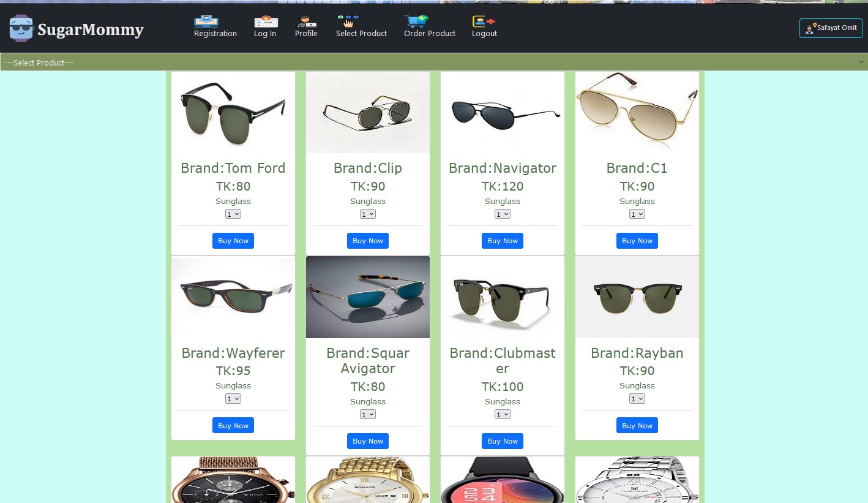Click the gold Sonata watch image
The height and width of the screenshot is (503, 868).
(x=368, y=480)
